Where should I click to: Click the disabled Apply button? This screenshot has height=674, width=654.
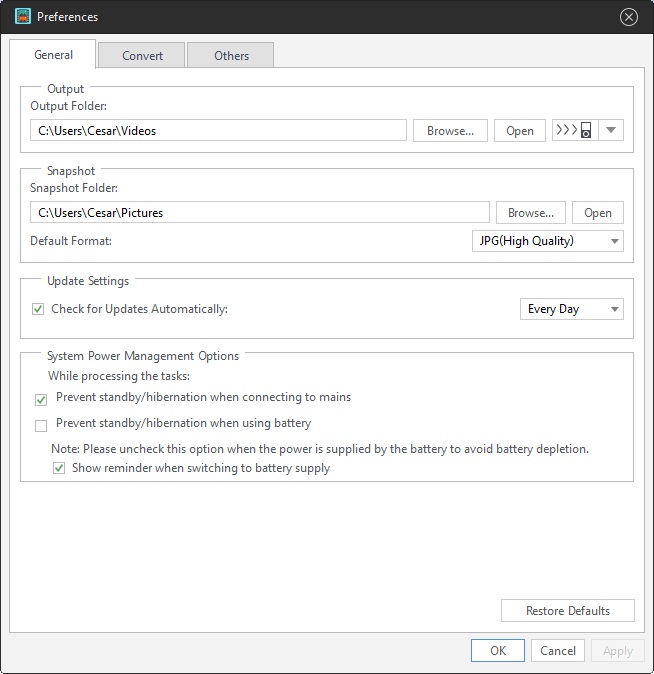pos(617,651)
